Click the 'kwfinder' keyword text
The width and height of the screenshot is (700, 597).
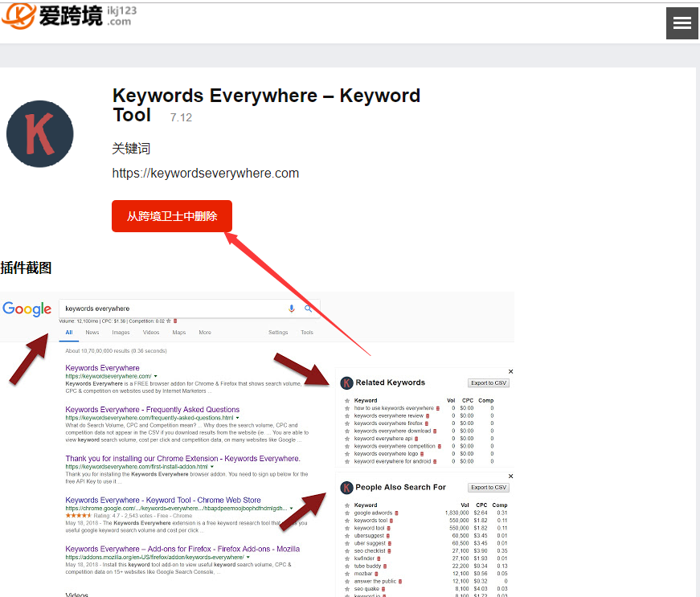[x=364, y=558]
